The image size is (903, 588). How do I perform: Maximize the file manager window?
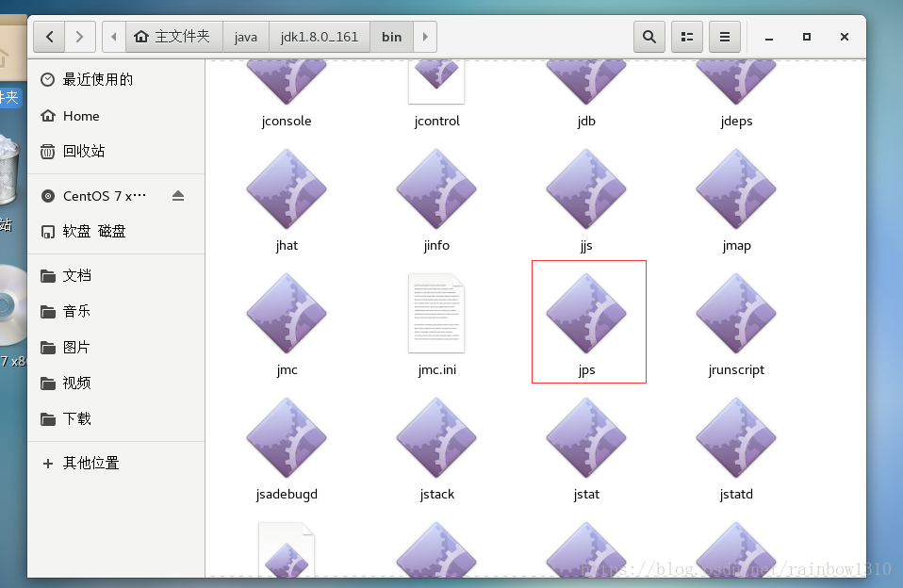(807, 37)
